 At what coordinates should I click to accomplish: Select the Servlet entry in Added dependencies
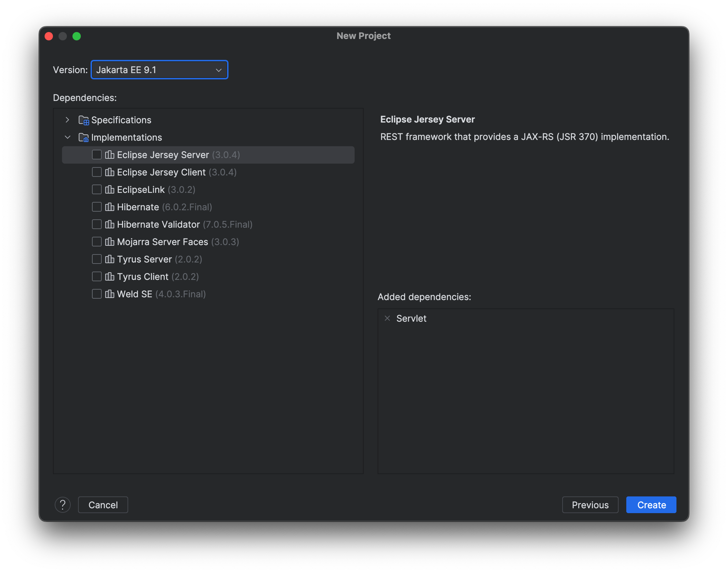tap(411, 318)
